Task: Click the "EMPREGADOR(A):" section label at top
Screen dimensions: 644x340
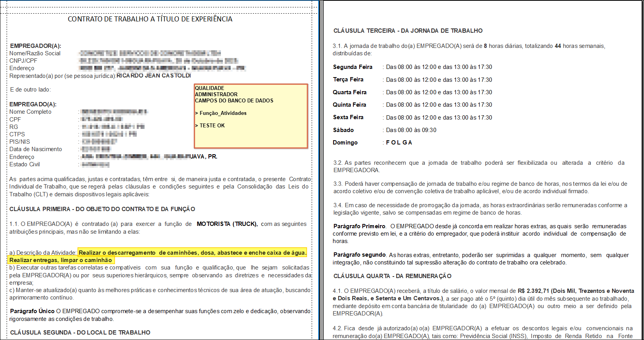Action: pos(35,46)
